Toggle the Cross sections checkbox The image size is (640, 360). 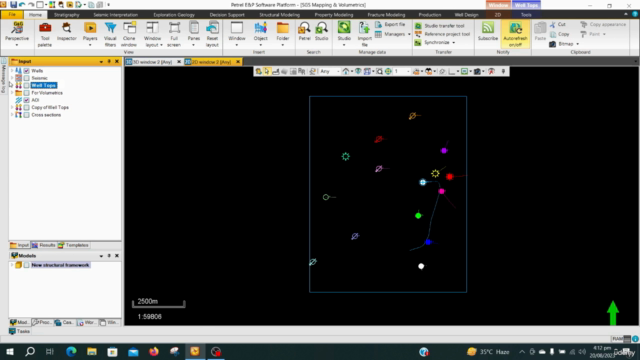(27, 115)
